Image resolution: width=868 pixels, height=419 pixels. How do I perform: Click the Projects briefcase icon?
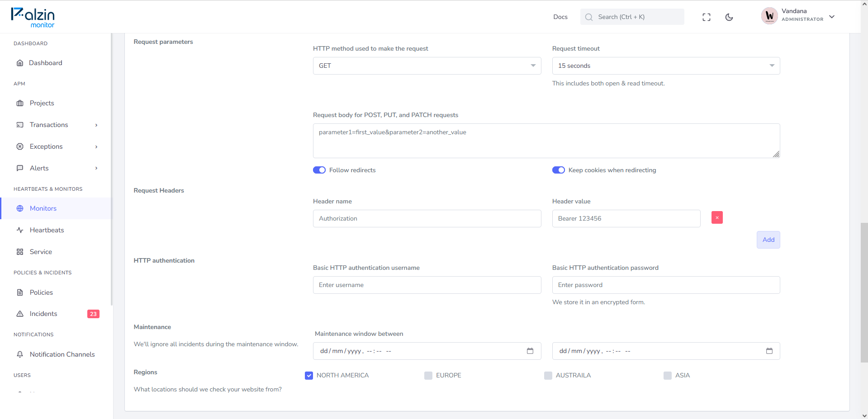tap(20, 103)
